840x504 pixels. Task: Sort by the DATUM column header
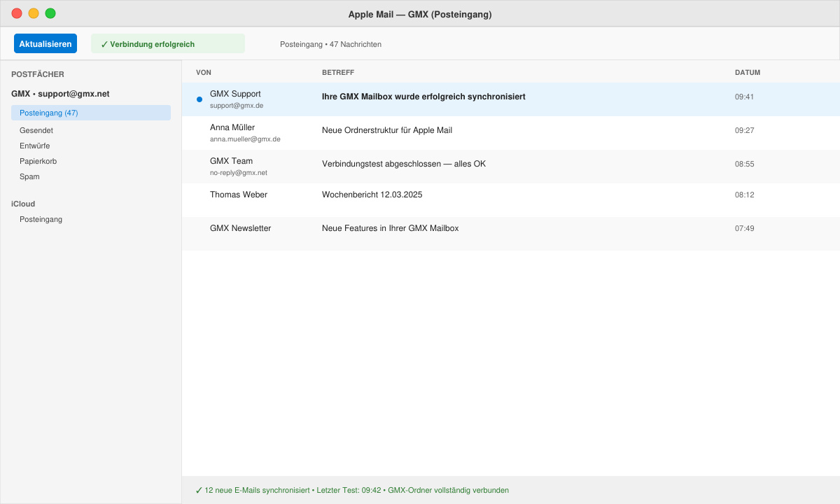748,73
